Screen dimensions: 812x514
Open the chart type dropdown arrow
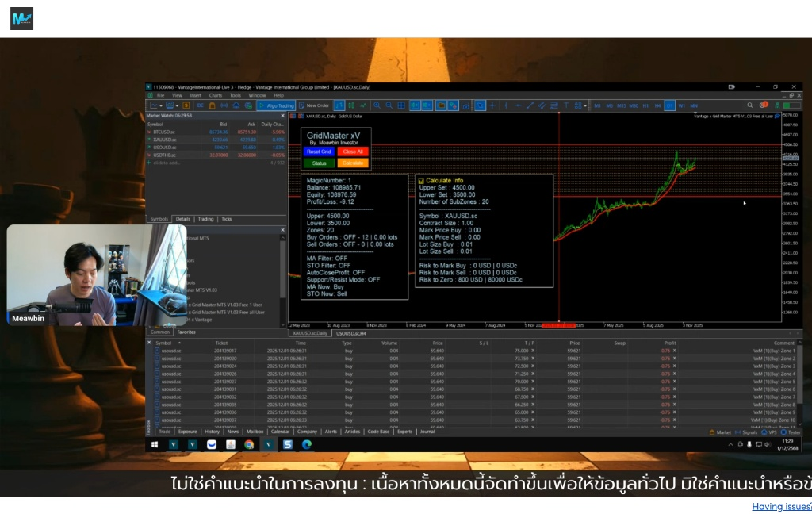point(161,105)
